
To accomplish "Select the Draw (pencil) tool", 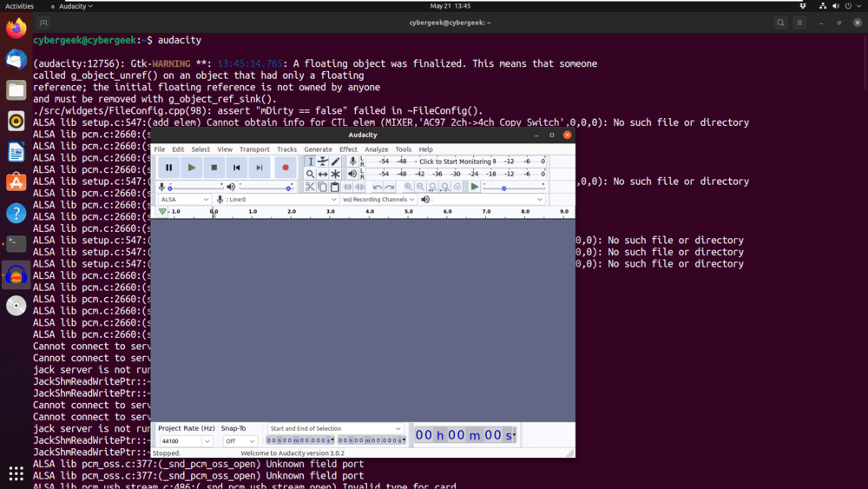I will [x=335, y=162].
